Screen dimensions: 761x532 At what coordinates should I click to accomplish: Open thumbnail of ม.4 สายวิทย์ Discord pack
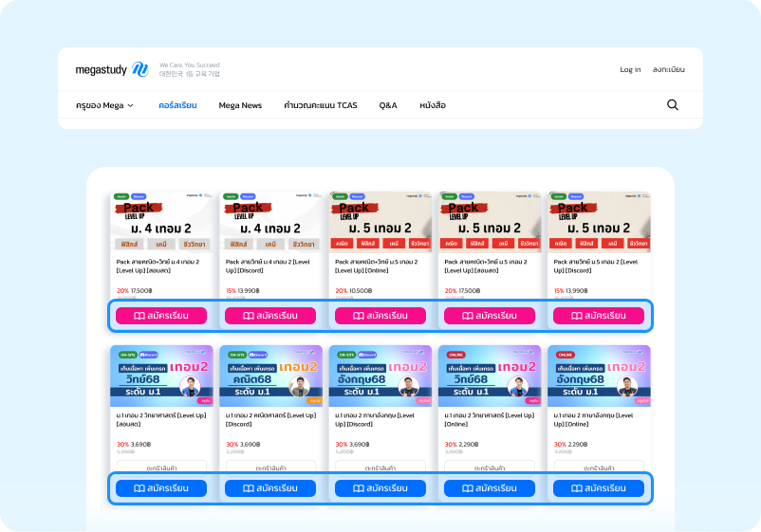click(x=270, y=222)
